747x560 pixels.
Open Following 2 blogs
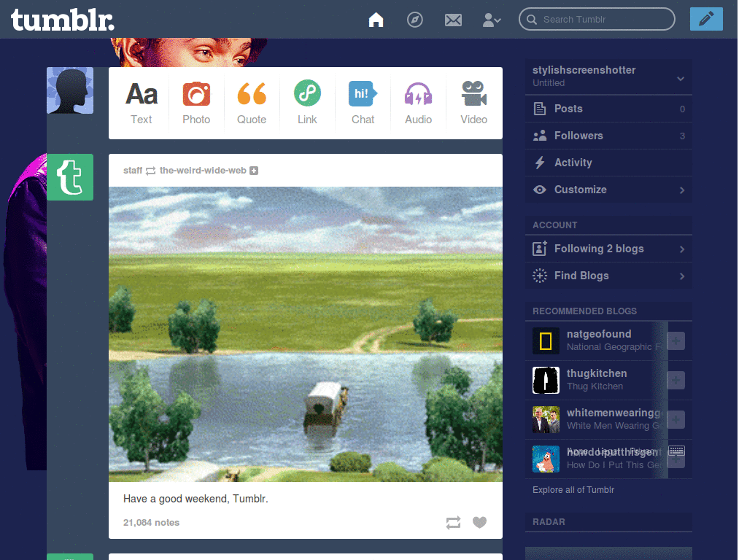point(608,249)
